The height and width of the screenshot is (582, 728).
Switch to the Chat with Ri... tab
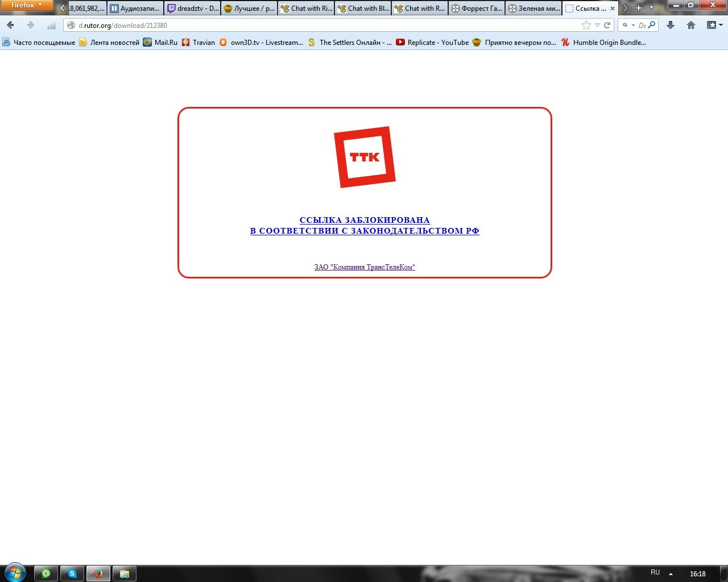(306, 9)
